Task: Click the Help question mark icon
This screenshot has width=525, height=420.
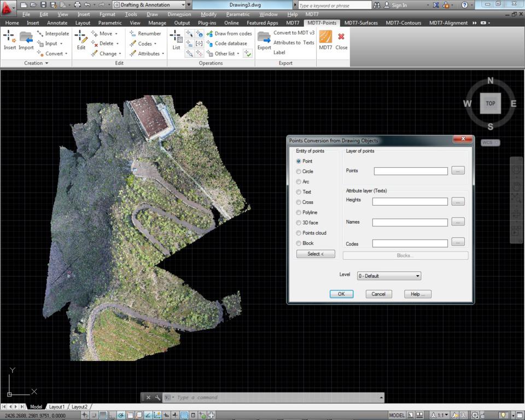Action: point(464,5)
